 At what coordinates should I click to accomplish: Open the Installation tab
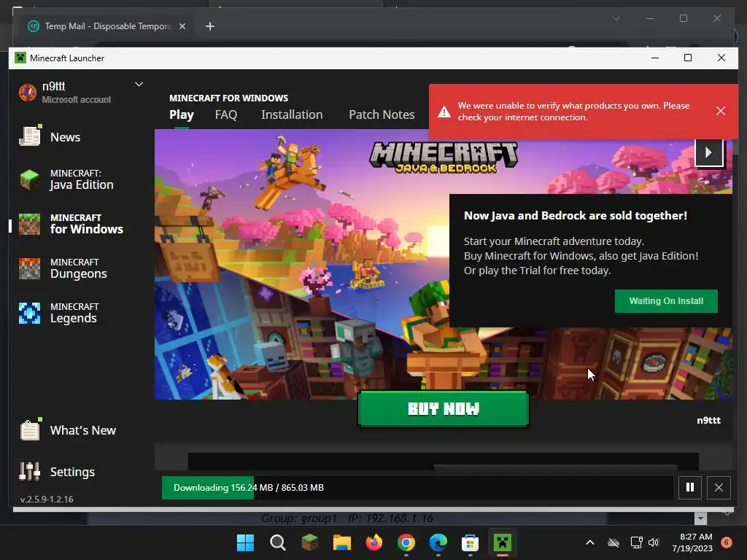(x=292, y=114)
